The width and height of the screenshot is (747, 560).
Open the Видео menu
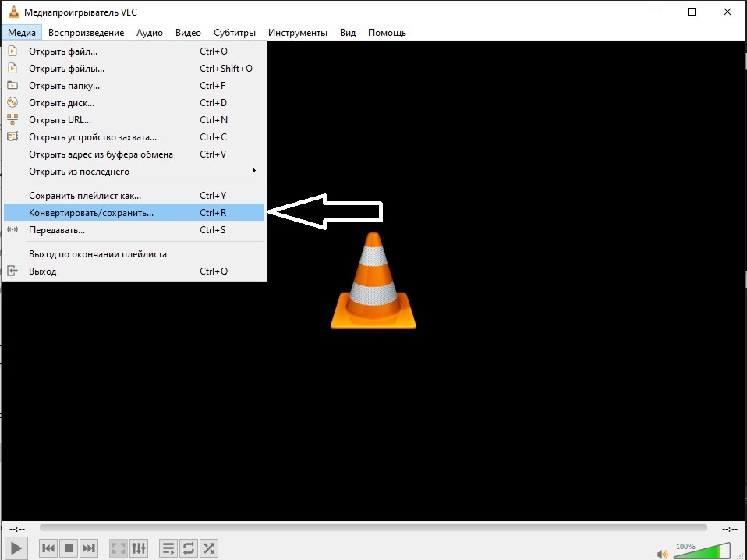pos(188,33)
